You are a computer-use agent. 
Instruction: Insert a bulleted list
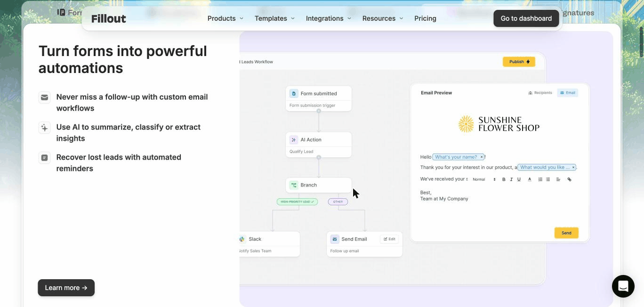548,179
